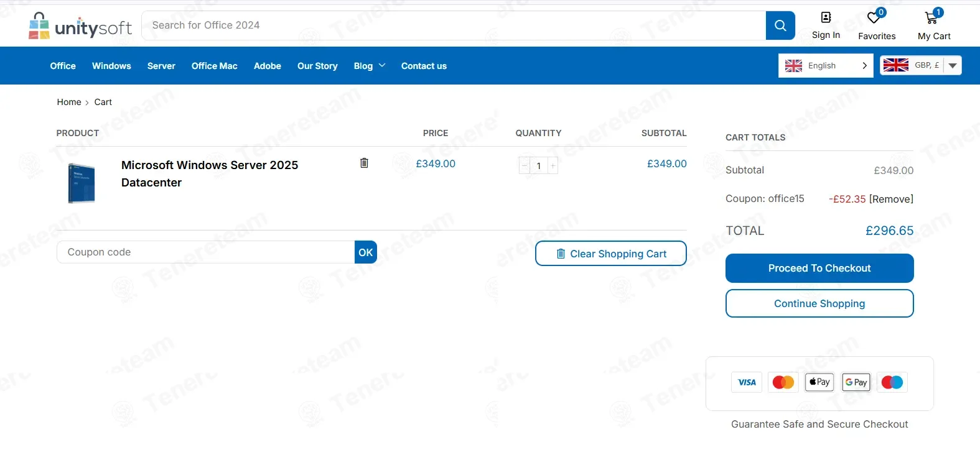Go to Home breadcrumb
The width and height of the screenshot is (980, 455).
(69, 102)
